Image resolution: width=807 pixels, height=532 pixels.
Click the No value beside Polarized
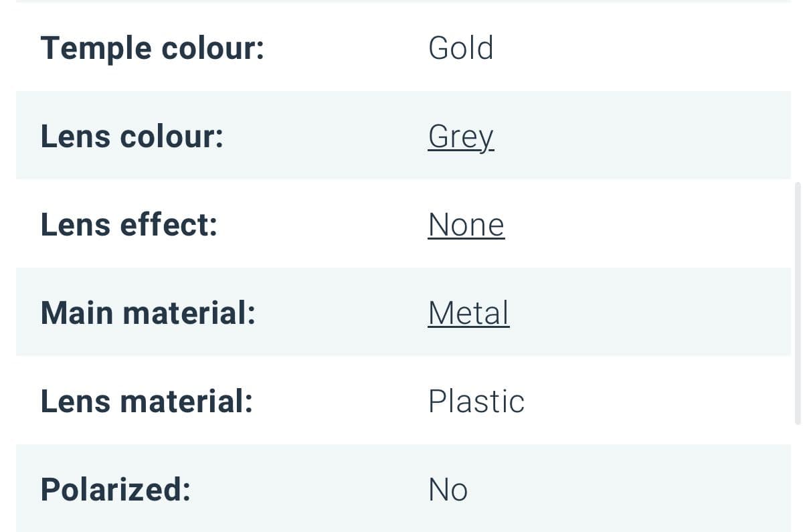point(448,490)
